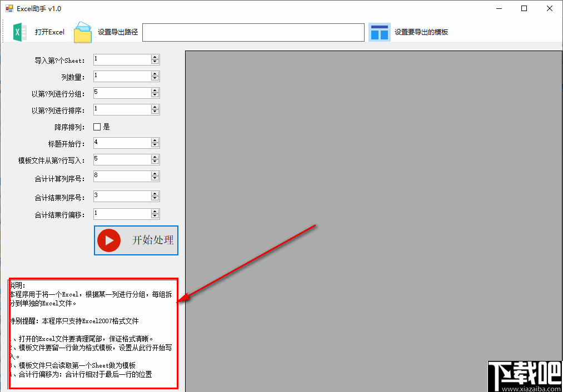This screenshot has width=563, height=392.
Task: Focus the 模板文件从第?行写入 field
Action: pos(122,159)
